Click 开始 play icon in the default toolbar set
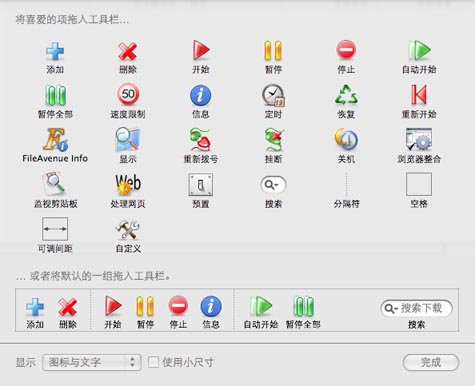The image size is (475, 386). tap(113, 306)
